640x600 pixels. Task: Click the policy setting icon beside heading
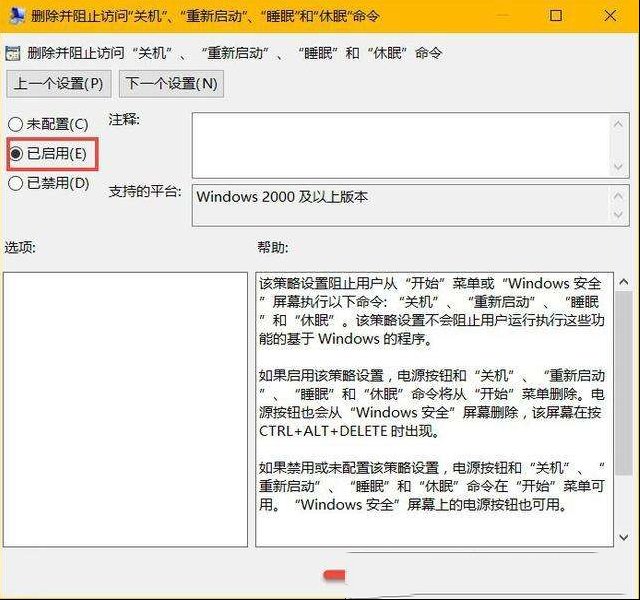pyautogui.click(x=13, y=53)
